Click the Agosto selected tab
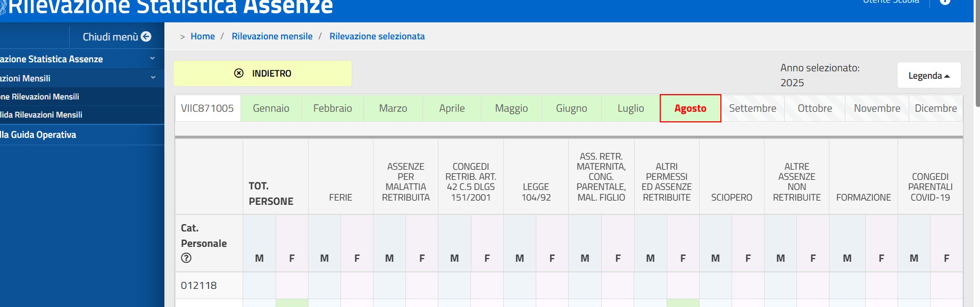 pyautogui.click(x=690, y=109)
